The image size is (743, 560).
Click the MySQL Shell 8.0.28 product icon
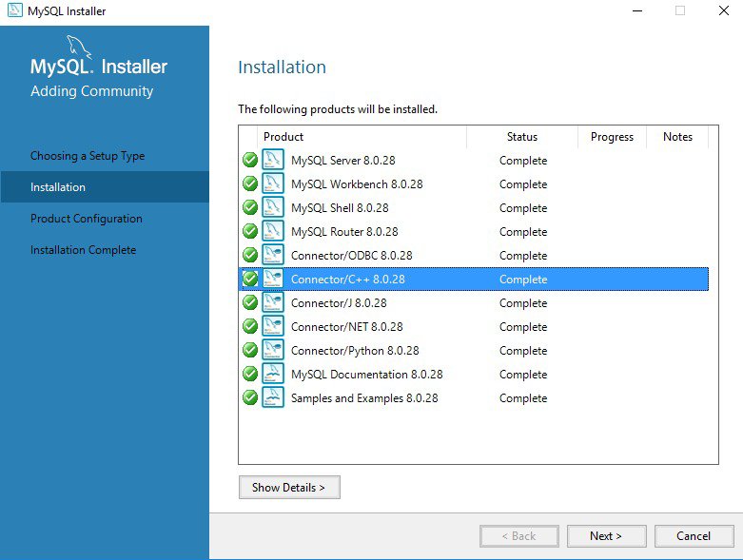coord(273,207)
